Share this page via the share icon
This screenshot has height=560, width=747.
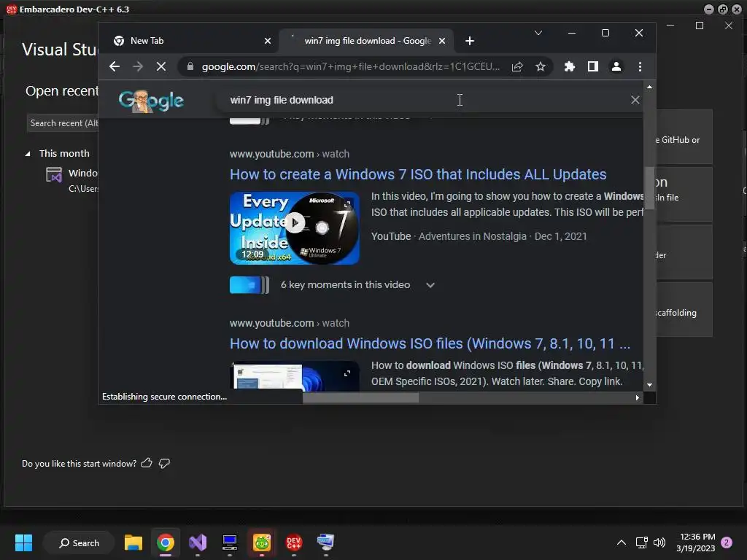[x=517, y=66]
